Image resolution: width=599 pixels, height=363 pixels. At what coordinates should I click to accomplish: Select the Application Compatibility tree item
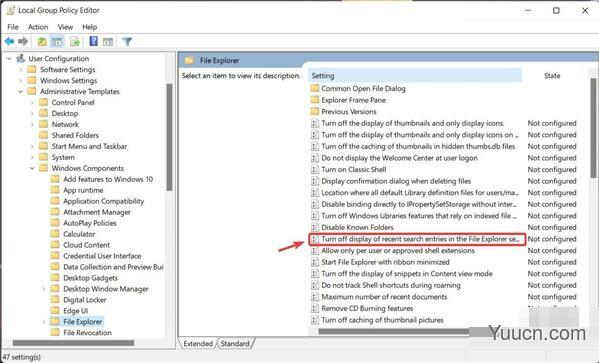[104, 201]
